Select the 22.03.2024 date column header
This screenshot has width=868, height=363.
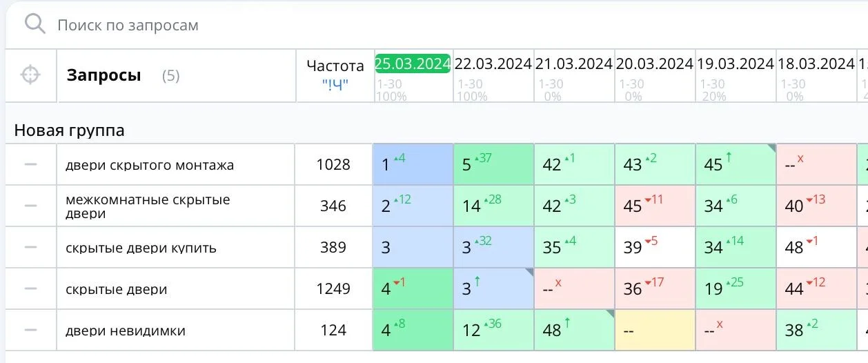pyautogui.click(x=493, y=63)
